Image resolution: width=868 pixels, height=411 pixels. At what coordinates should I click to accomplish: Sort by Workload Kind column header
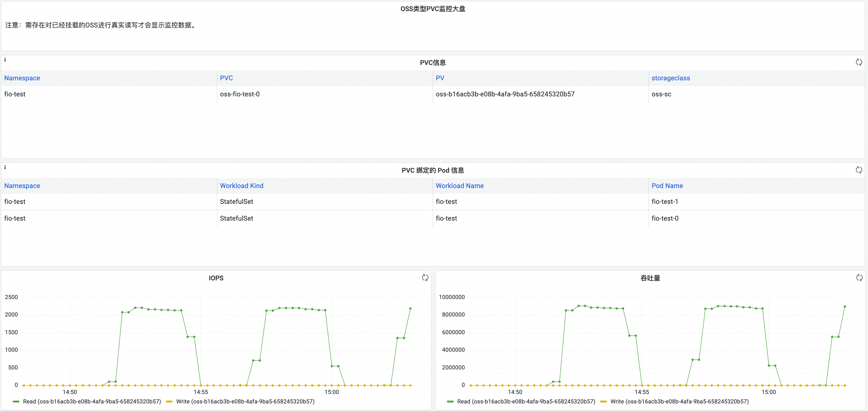(x=242, y=186)
